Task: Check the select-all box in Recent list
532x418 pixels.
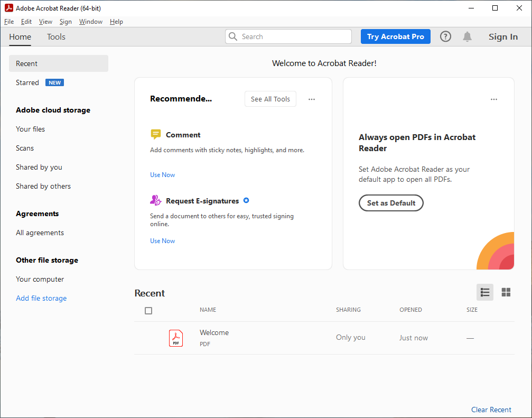Action: (x=148, y=311)
